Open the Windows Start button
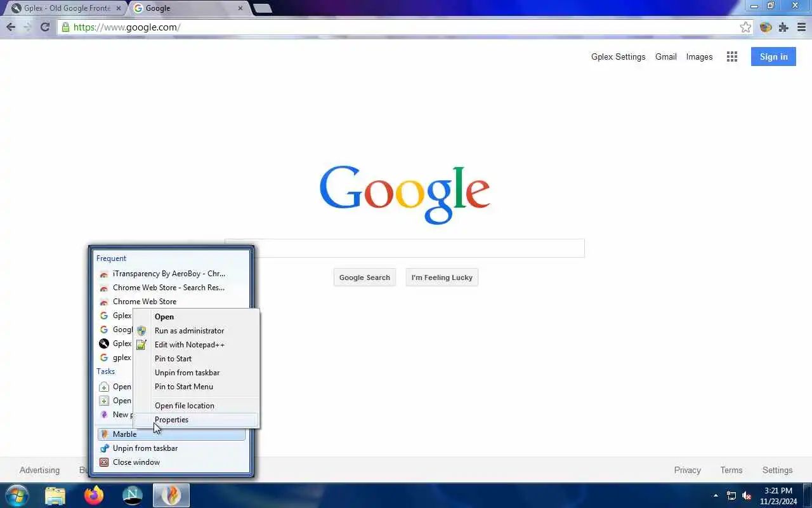 17,495
